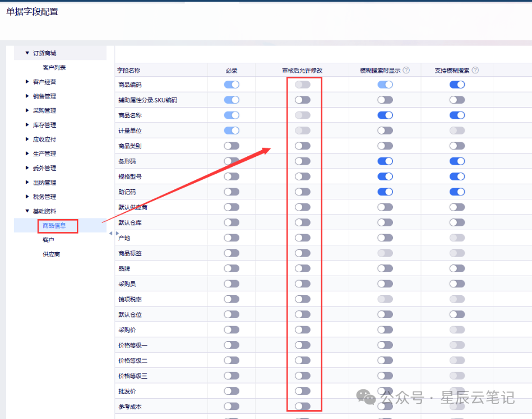Enable 审核后允许修改 for 采购员

tap(303, 284)
